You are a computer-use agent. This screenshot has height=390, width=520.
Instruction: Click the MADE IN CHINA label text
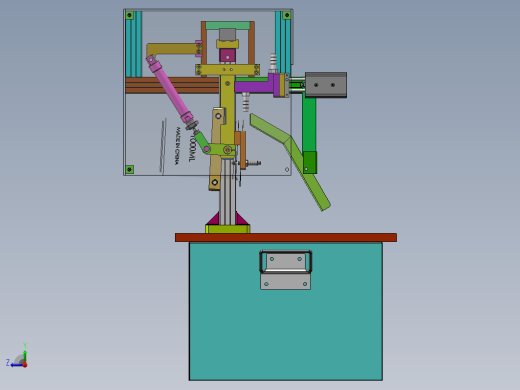coord(177,146)
